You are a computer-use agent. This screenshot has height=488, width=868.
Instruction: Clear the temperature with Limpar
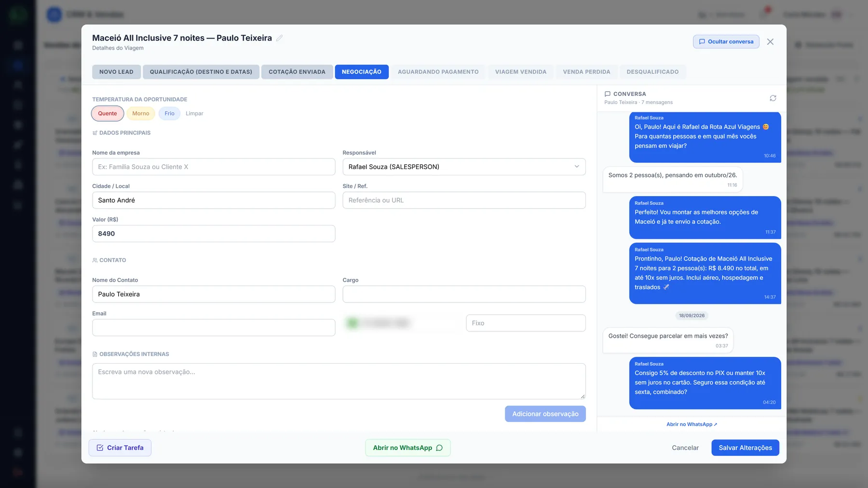click(x=194, y=114)
